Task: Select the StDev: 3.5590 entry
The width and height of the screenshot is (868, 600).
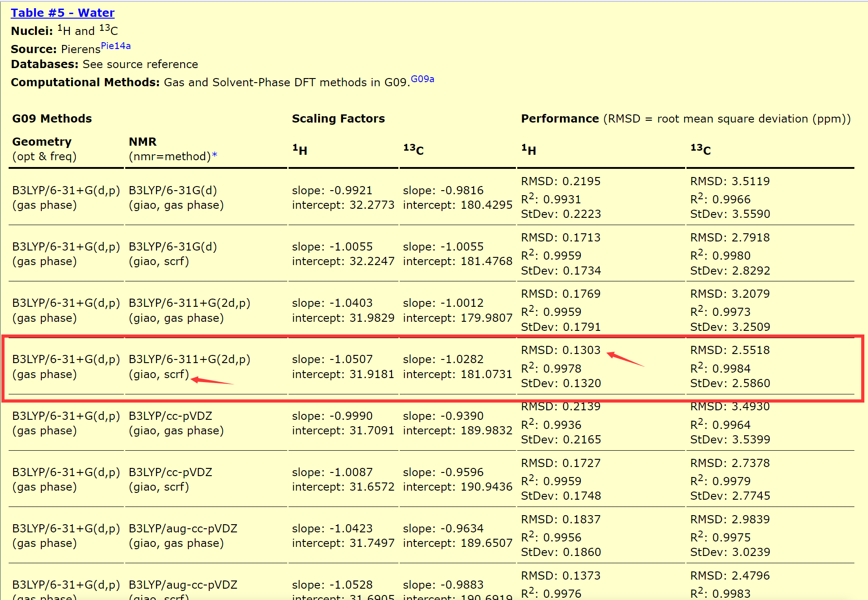Action: click(730, 214)
